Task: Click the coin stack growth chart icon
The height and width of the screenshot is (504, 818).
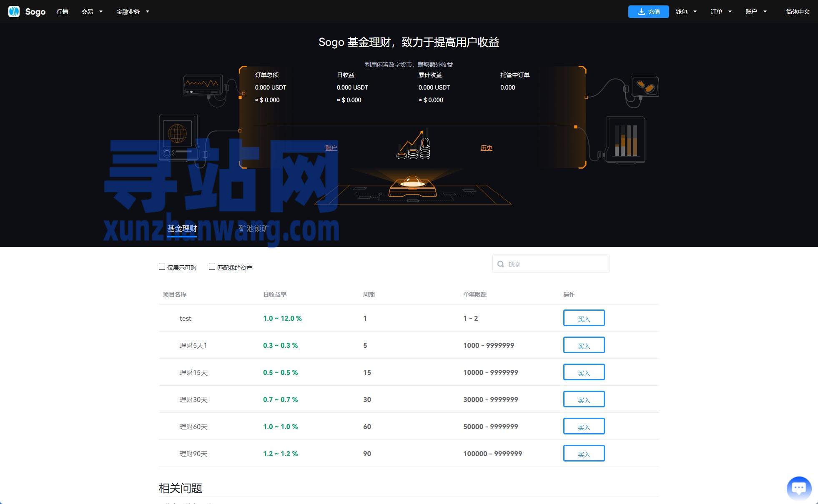Action: 414,145
